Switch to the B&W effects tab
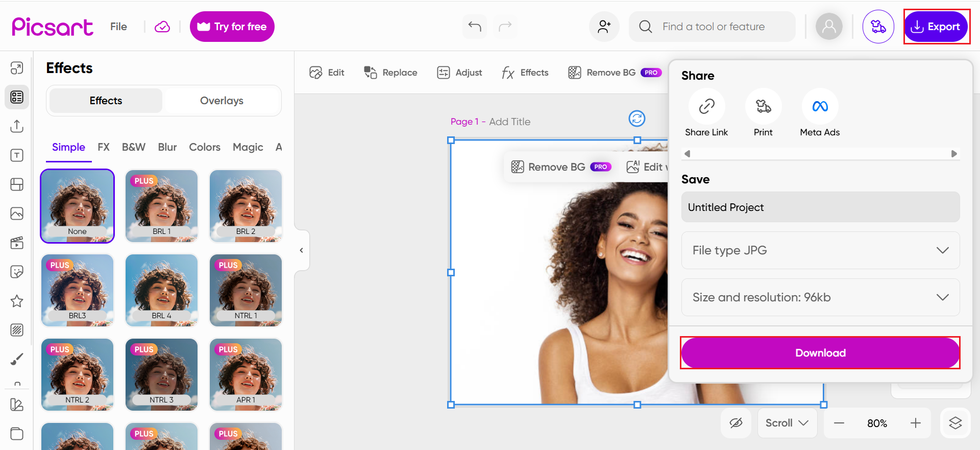The image size is (980, 450). coord(134,147)
